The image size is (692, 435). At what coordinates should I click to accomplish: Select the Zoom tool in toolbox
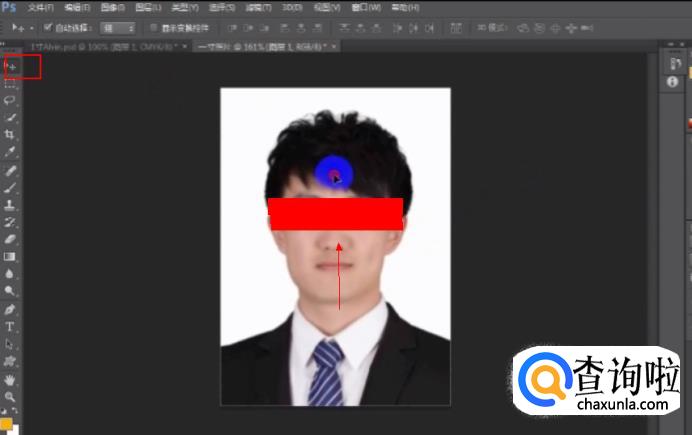coord(10,396)
